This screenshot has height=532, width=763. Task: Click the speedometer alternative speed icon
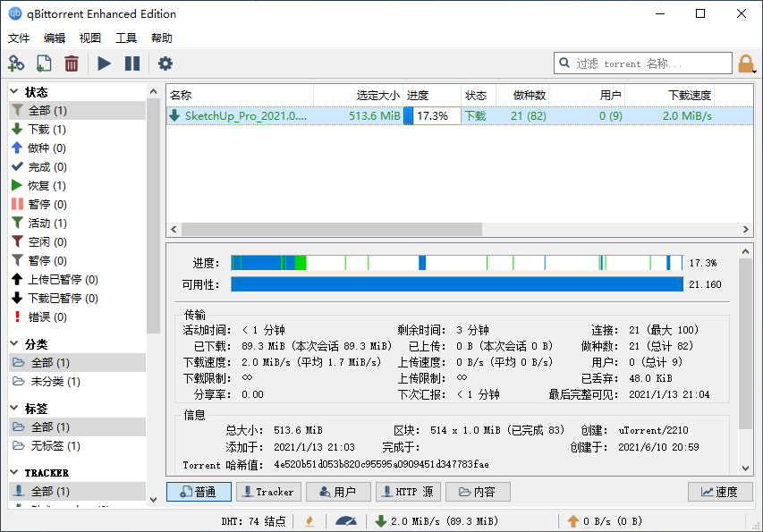tap(346, 521)
